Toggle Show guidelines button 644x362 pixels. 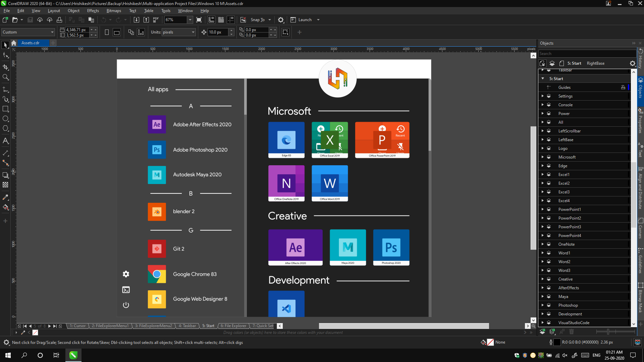click(x=231, y=20)
